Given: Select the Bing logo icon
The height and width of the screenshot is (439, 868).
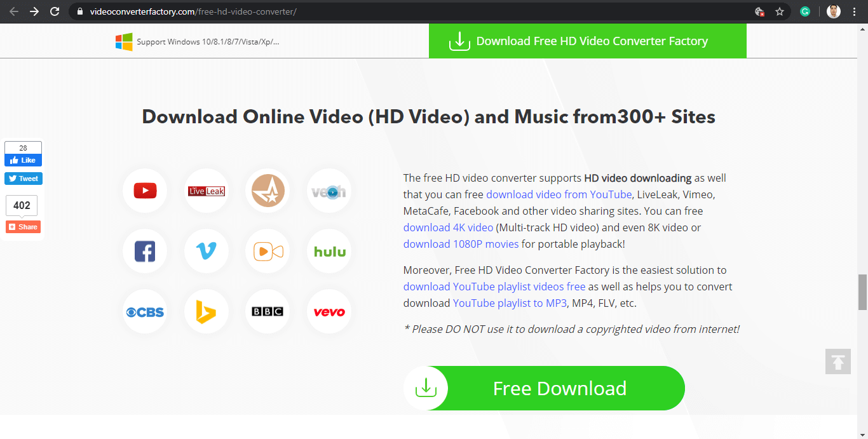Looking at the screenshot, I should pos(207,312).
